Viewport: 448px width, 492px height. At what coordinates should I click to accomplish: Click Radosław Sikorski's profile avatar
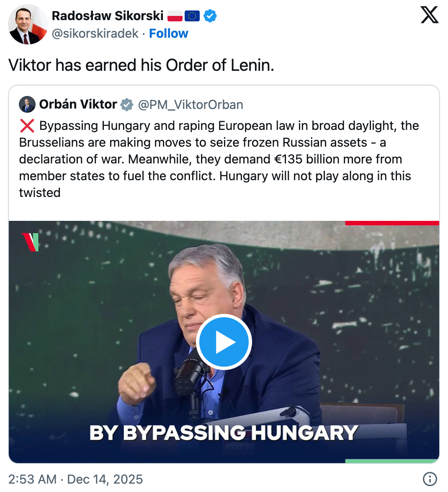(28, 24)
